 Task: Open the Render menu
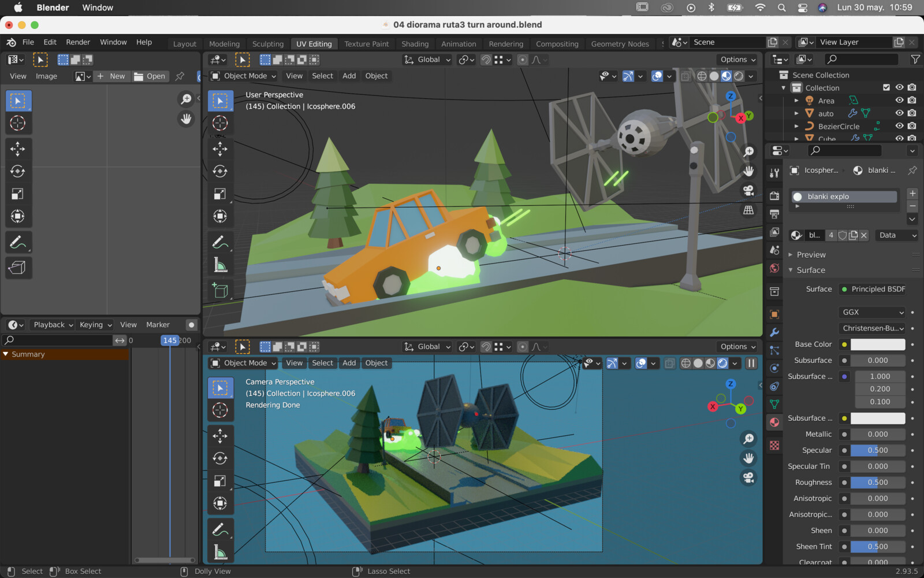[x=77, y=42]
